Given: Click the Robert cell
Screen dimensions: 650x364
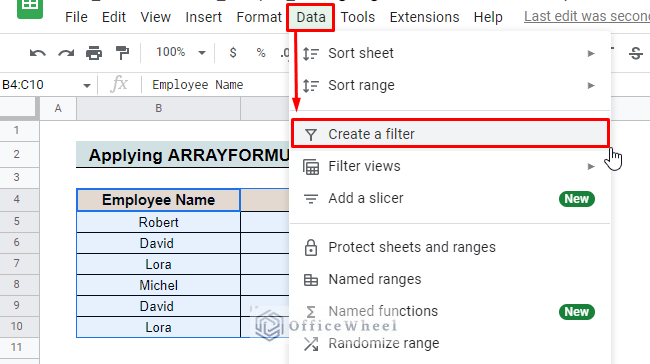Looking at the screenshot, I should point(158,222).
